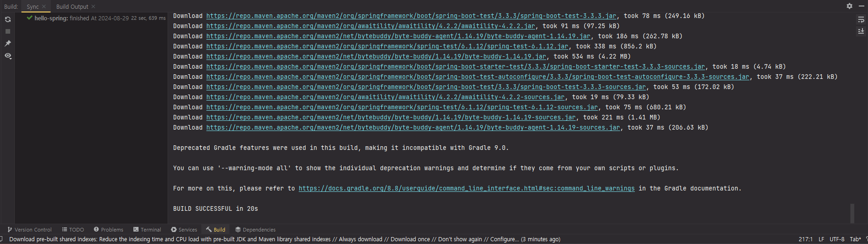
Task: Open spring-boot-test-autoconfigure-3.3.3-sources.jar link
Action: (478, 77)
